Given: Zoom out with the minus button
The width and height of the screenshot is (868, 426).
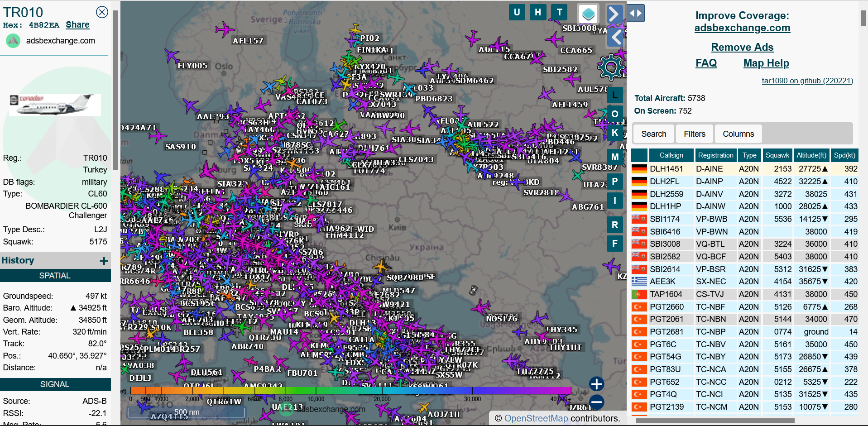Looking at the screenshot, I should (x=596, y=402).
